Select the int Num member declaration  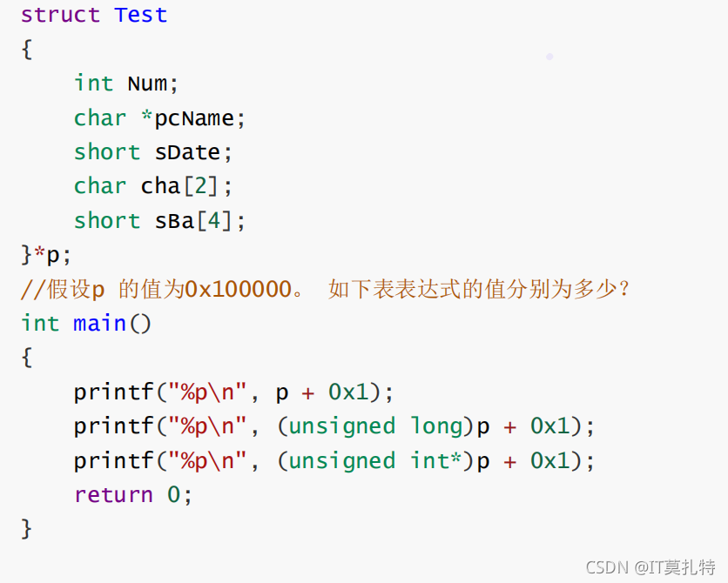click(x=125, y=84)
